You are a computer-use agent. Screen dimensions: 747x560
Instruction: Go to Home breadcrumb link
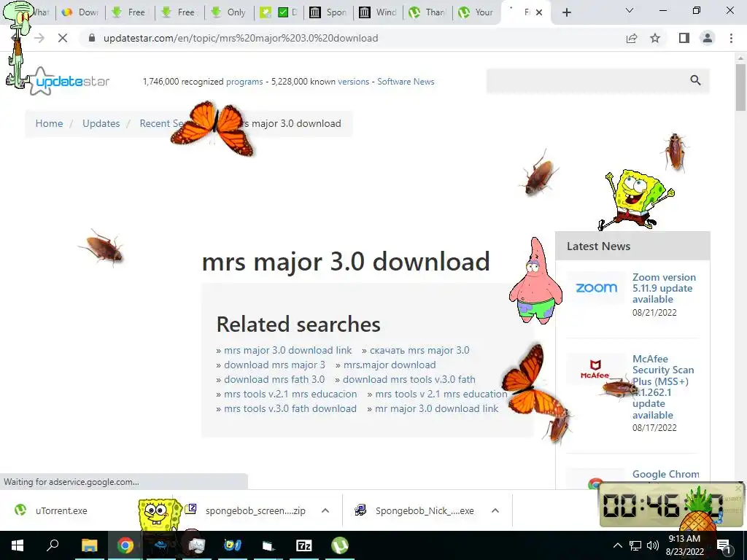[49, 123]
